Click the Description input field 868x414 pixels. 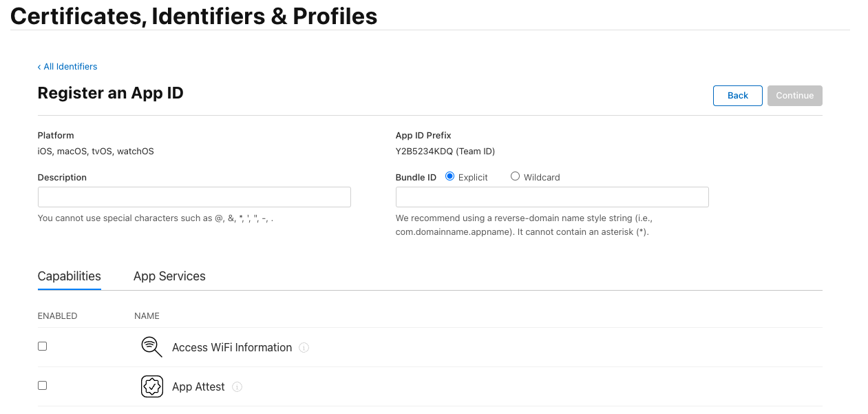pos(194,197)
